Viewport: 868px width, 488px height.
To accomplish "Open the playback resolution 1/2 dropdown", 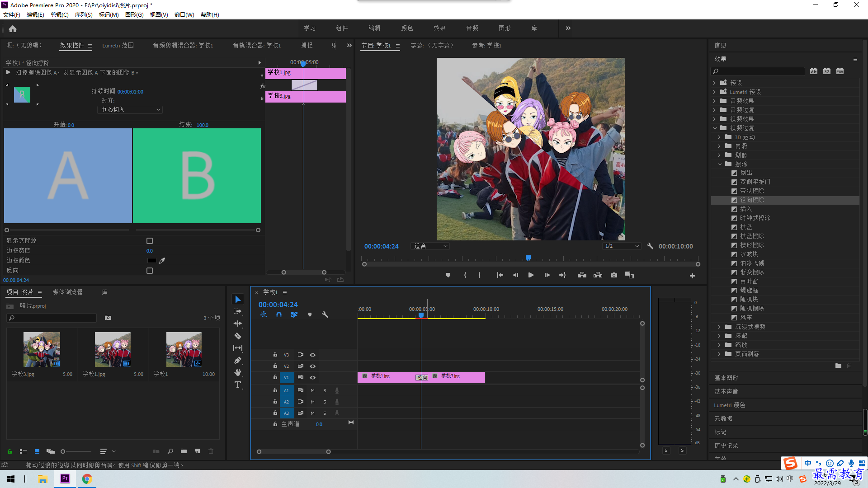I will coord(622,246).
